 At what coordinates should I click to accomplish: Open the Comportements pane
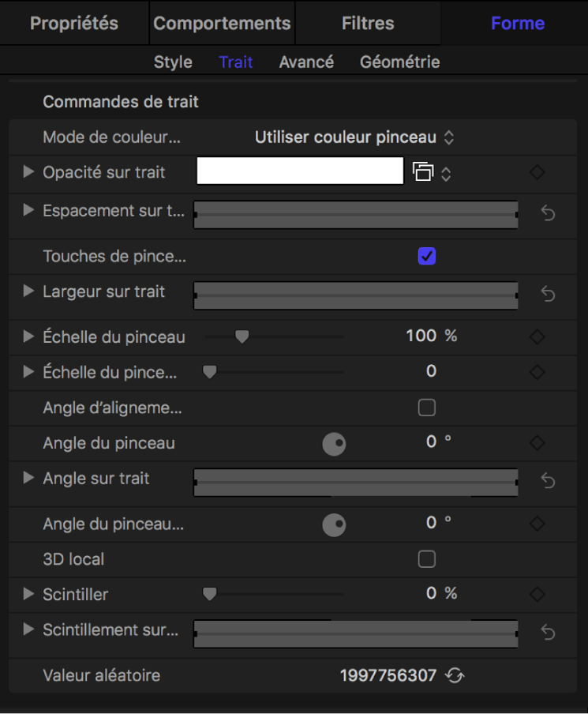coord(222,23)
